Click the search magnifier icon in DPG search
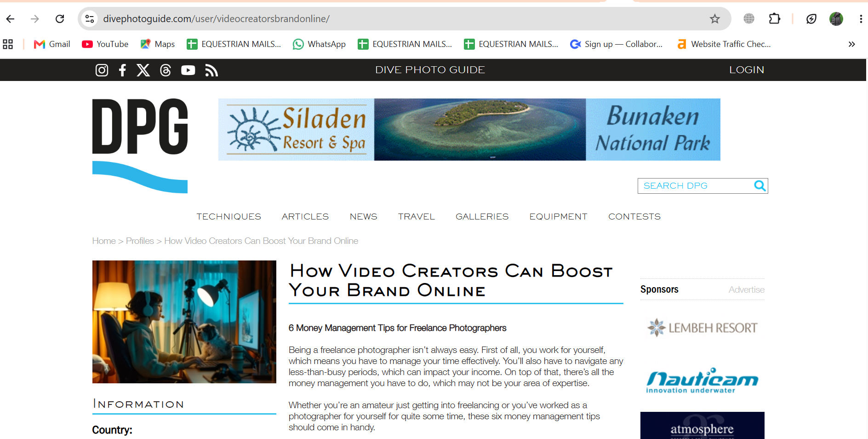 [760, 185]
